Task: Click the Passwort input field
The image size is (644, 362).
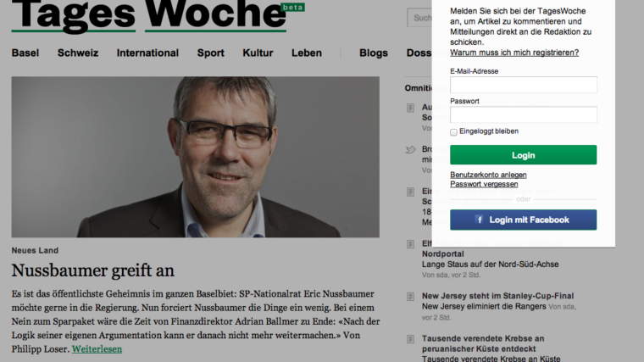Action: 524,115
